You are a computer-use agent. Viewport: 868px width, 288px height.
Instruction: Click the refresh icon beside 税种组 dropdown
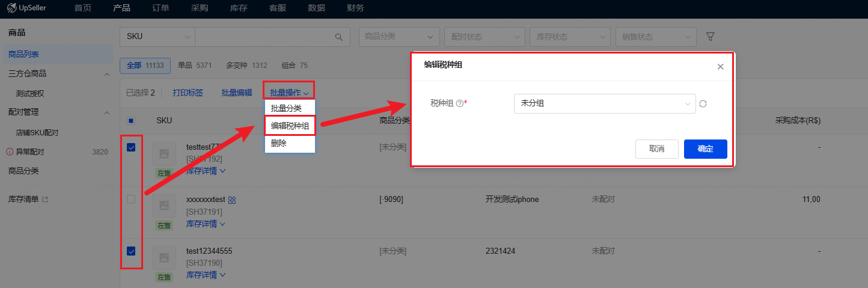point(703,104)
